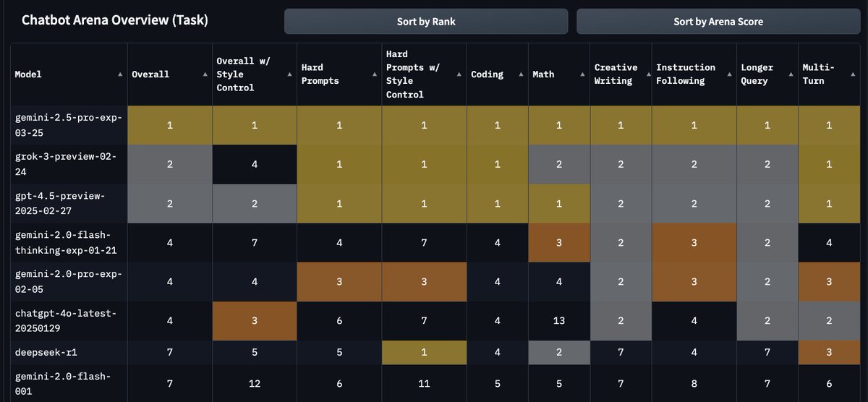Viewport: 868px width, 402px height.
Task: Click chatgpt-4o-latest Overall w/ Style Control cell 3
Action: 255,320
